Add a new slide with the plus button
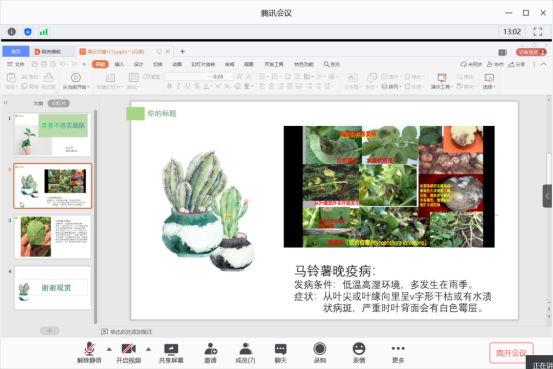This screenshot has width=553, height=369. pyautogui.click(x=49, y=331)
